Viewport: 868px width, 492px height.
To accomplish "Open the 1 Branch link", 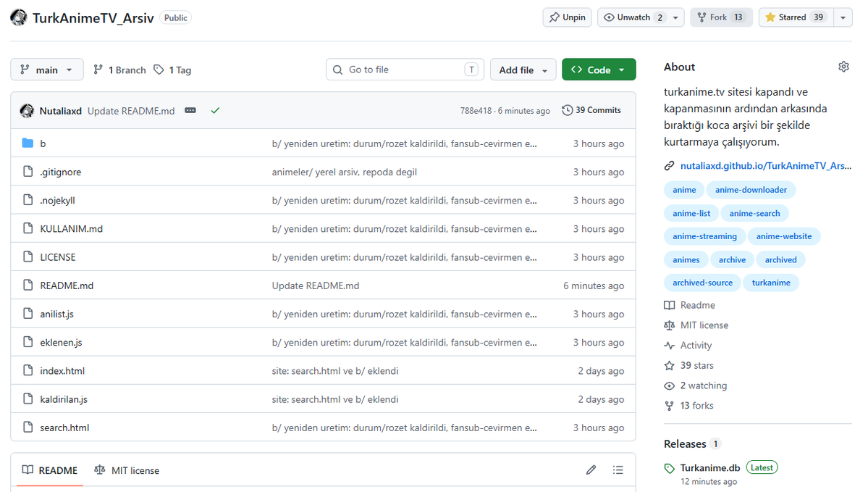I will tap(119, 70).
